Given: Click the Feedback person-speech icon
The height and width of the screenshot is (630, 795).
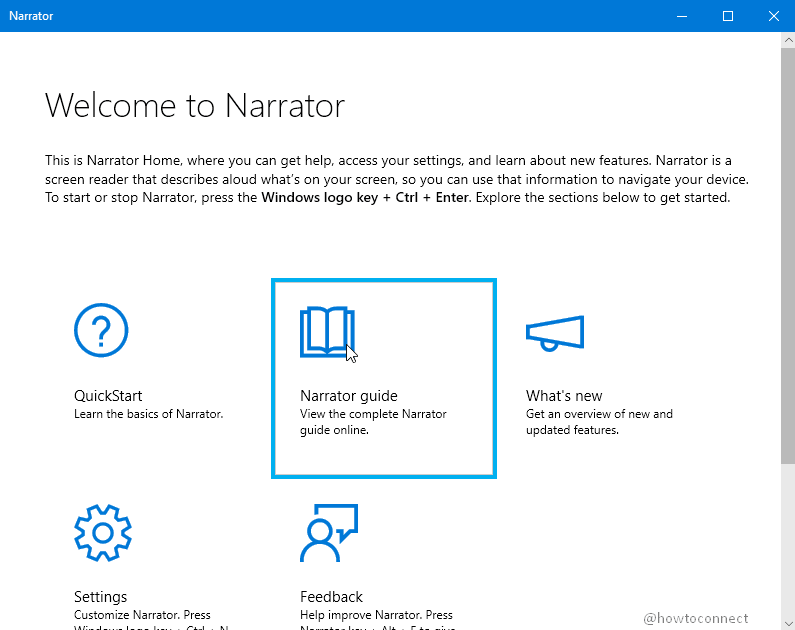Looking at the screenshot, I should [329, 533].
